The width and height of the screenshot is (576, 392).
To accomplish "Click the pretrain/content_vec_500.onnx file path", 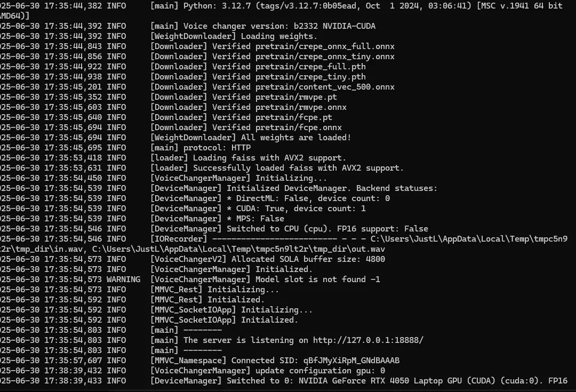I will point(325,87).
